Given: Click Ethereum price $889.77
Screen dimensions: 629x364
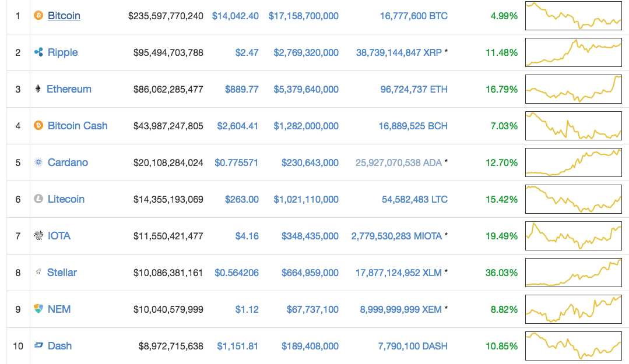Looking at the screenshot, I should pyautogui.click(x=241, y=89).
